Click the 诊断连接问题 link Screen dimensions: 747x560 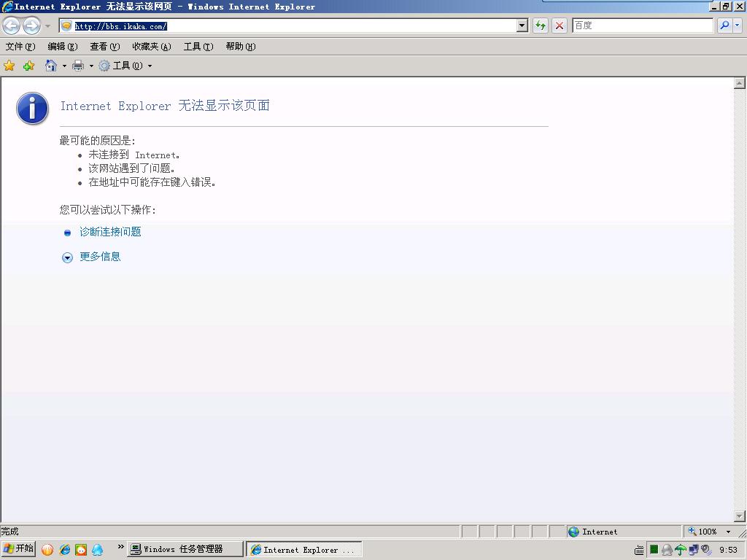point(110,232)
